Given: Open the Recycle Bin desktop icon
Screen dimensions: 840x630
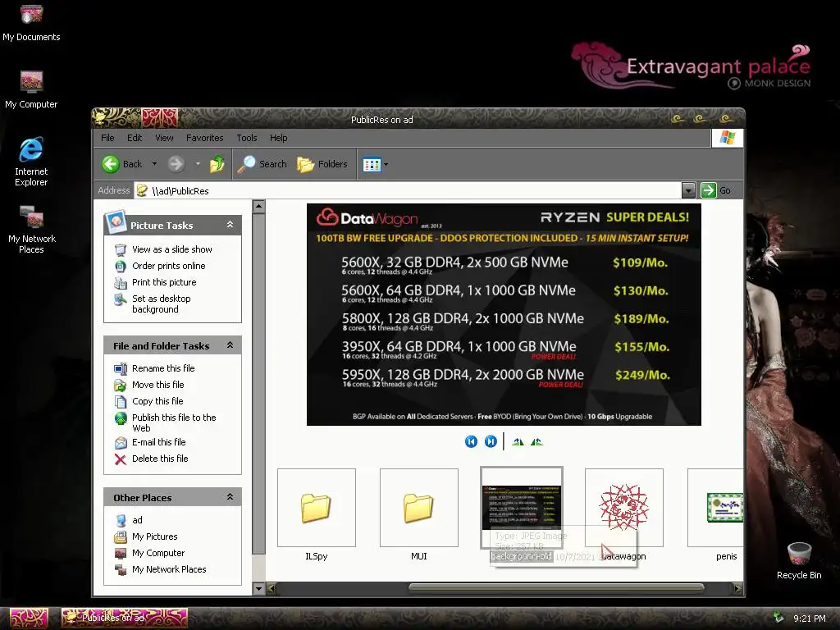Looking at the screenshot, I should coord(799,561).
